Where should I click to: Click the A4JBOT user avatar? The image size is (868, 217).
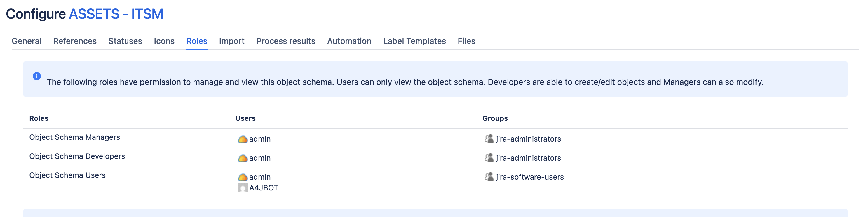click(x=243, y=188)
